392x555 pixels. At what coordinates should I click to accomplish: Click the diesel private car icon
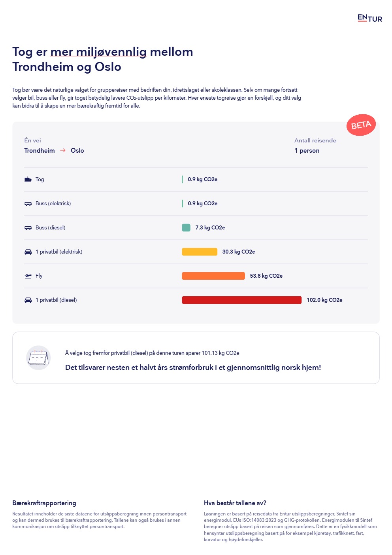tap(28, 300)
